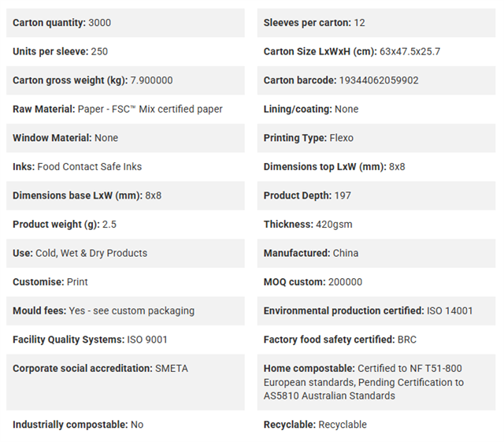Image resolution: width=504 pixels, height=442 pixels.
Task: Select the Carton Size LxWxH value
Action: point(409,51)
